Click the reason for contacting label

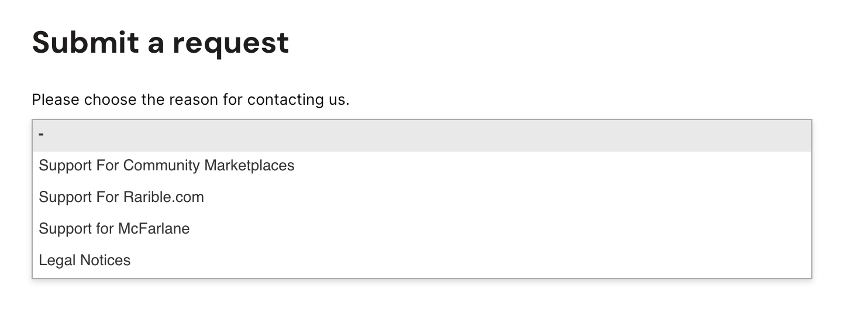pyautogui.click(x=190, y=100)
